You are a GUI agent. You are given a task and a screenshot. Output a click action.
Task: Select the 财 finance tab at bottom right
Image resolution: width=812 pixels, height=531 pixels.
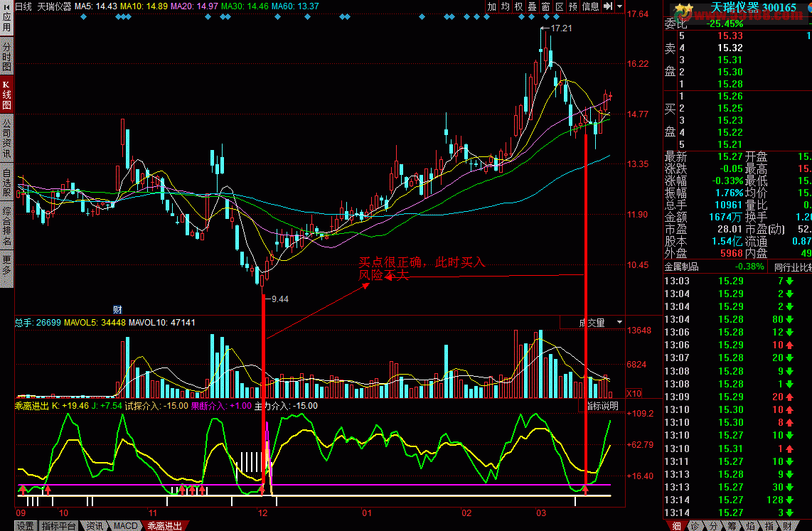coord(787,526)
